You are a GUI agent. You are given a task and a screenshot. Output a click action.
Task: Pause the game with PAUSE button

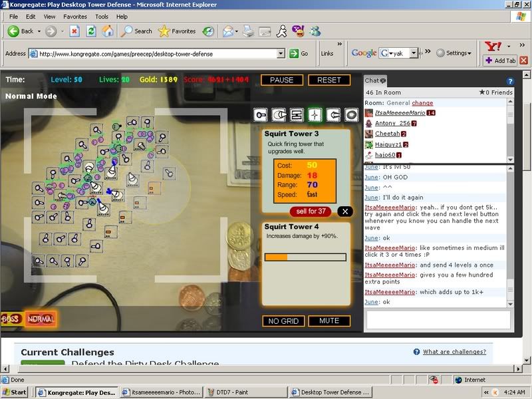[282, 80]
